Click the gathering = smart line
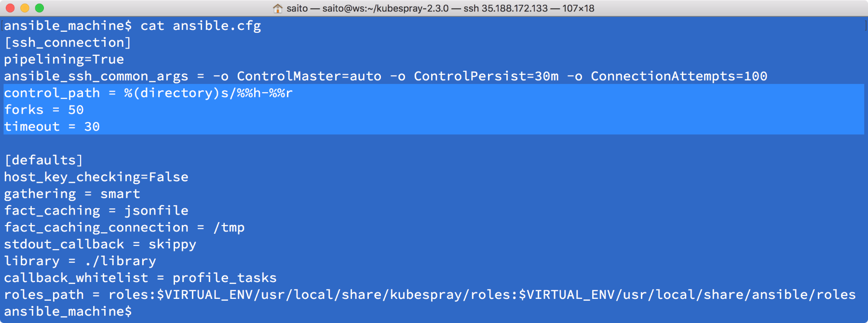This screenshot has width=868, height=323. pyautogui.click(x=72, y=194)
